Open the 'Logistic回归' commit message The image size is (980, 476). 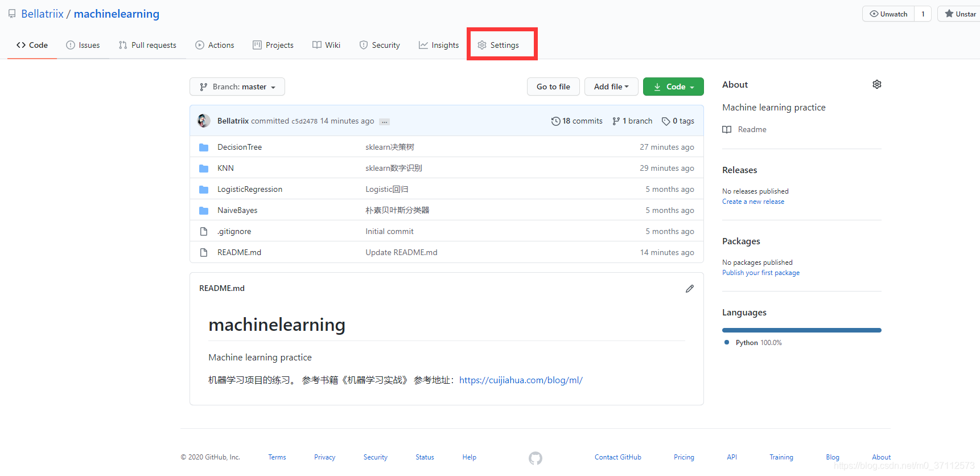[x=387, y=189]
